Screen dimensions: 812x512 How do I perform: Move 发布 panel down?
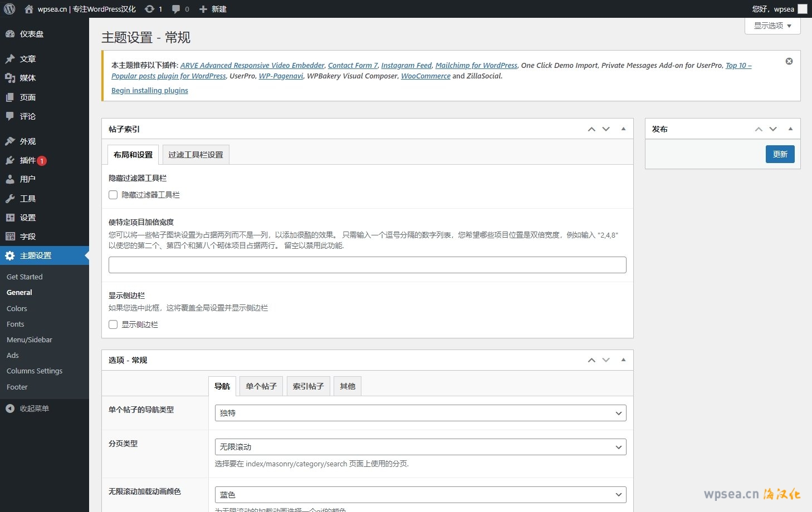point(773,129)
